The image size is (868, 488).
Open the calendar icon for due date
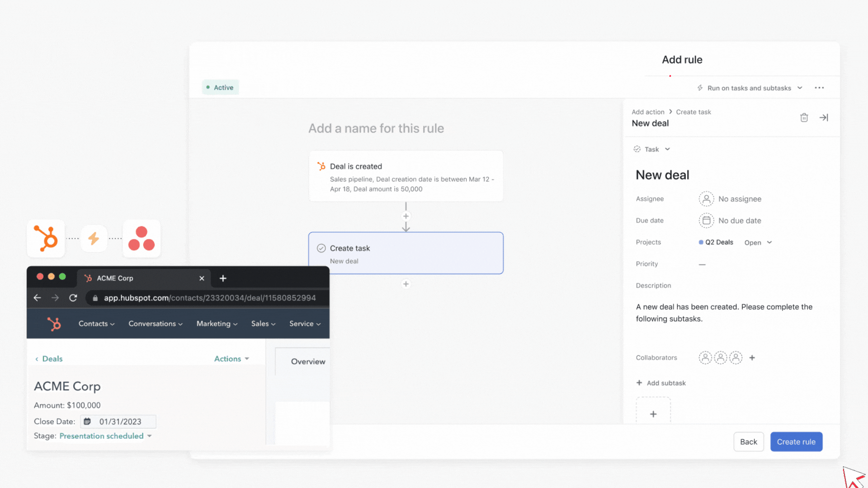point(706,221)
